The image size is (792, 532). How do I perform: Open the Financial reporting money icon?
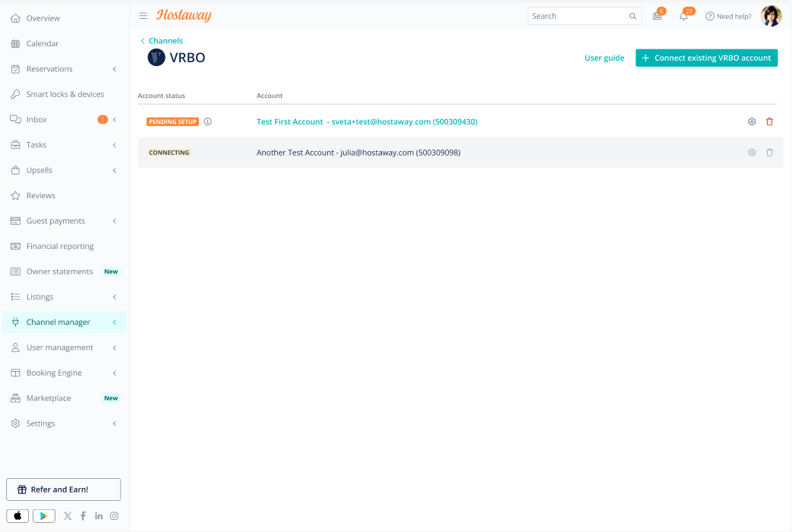pyautogui.click(x=16, y=246)
